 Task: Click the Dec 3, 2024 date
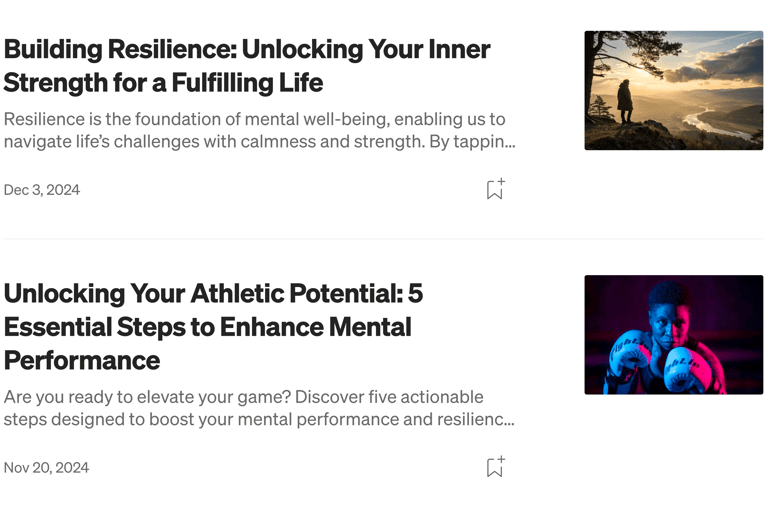click(42, 190)
